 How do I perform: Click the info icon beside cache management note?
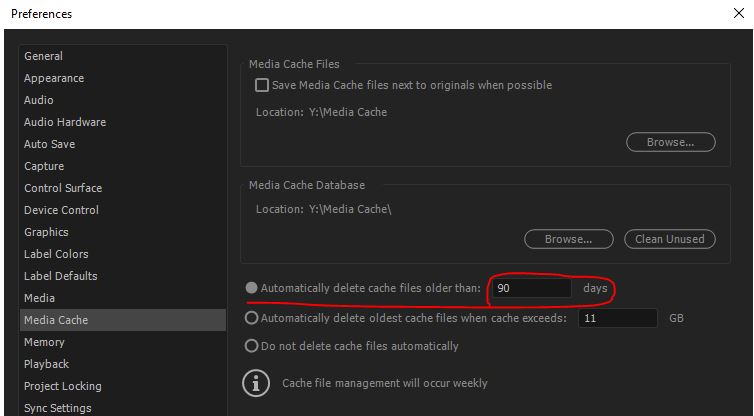(255, 383)
